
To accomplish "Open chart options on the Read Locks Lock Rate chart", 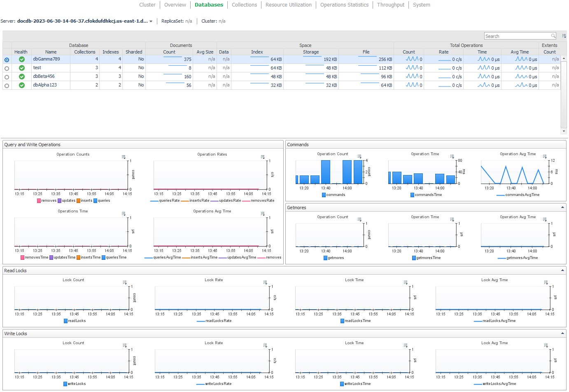I will (265, 282).
